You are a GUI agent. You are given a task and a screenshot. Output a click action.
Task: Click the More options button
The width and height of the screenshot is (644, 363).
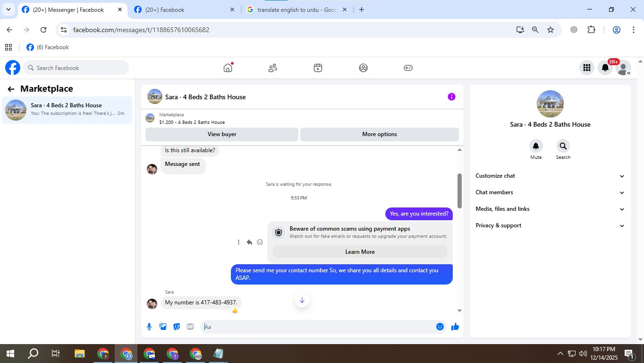380,134
